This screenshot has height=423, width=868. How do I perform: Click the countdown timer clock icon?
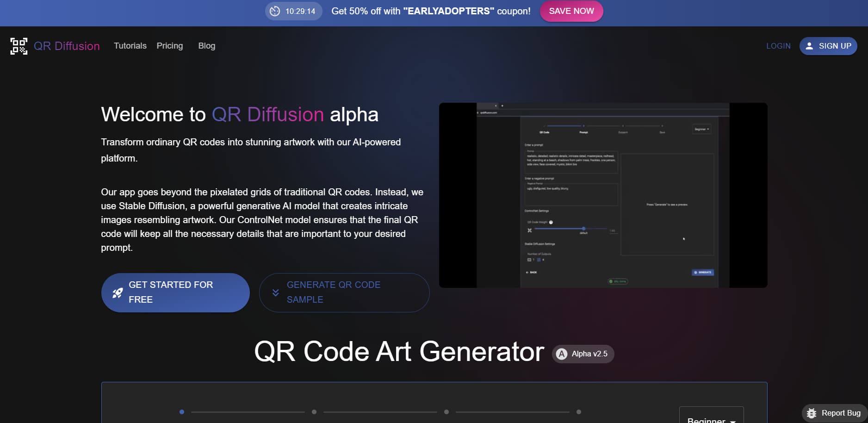275,11
